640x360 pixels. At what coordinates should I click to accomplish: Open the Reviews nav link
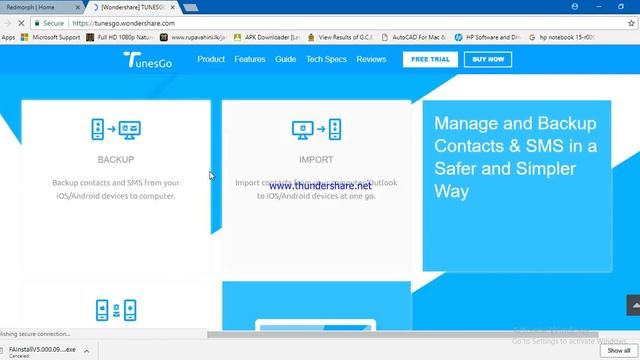click(371, 59)
